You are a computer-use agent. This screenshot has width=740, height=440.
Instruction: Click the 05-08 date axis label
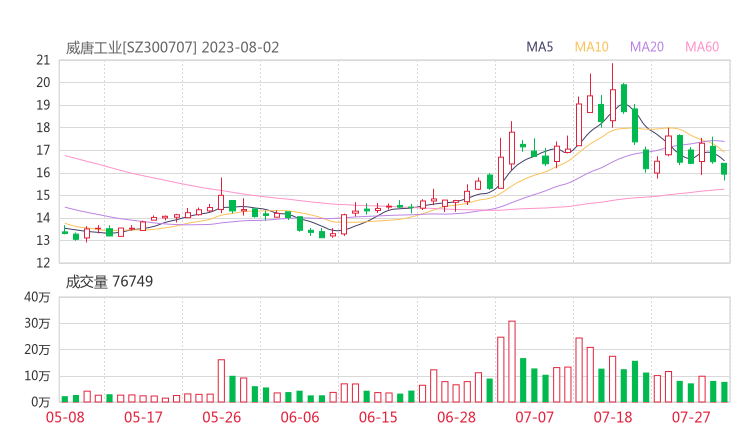[65, 417]
